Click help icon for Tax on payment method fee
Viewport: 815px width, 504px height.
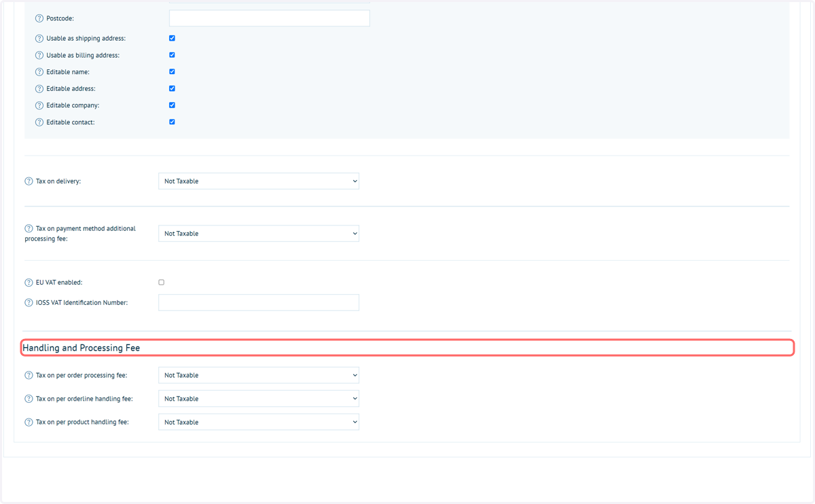pos(29,229)
